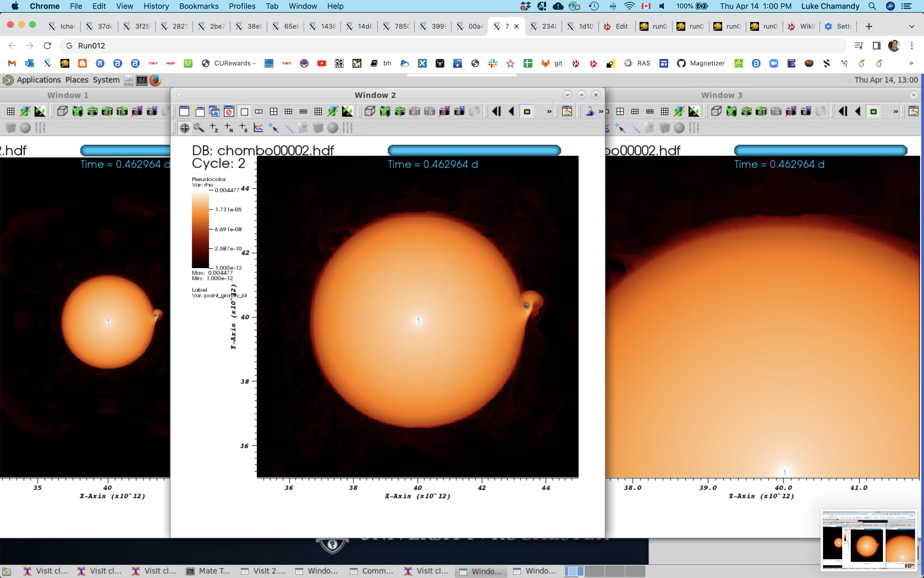
Task: Open the RAS bookmark
Action: [637, 63]
